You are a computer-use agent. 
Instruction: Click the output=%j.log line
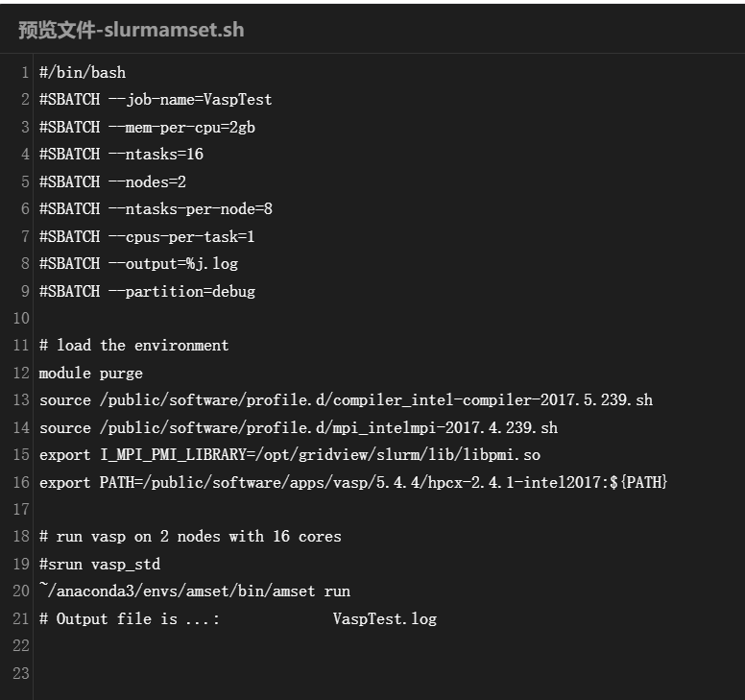click(138, 263)
